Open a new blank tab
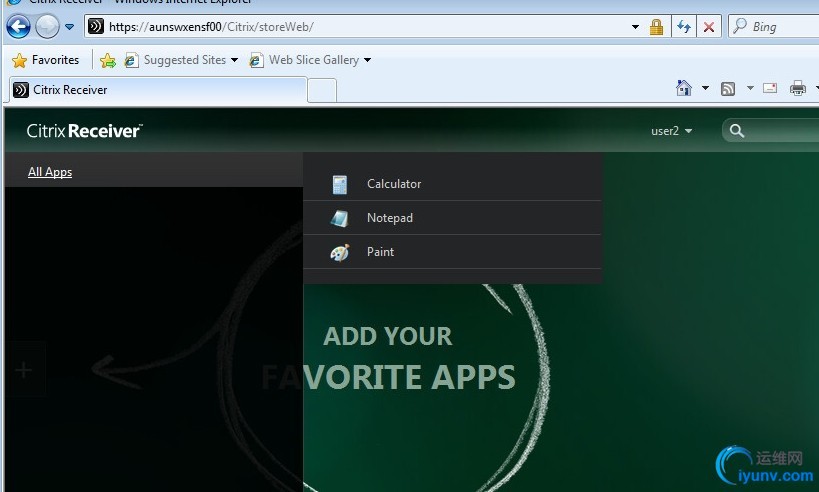The image size is (819, 492). 322,91
